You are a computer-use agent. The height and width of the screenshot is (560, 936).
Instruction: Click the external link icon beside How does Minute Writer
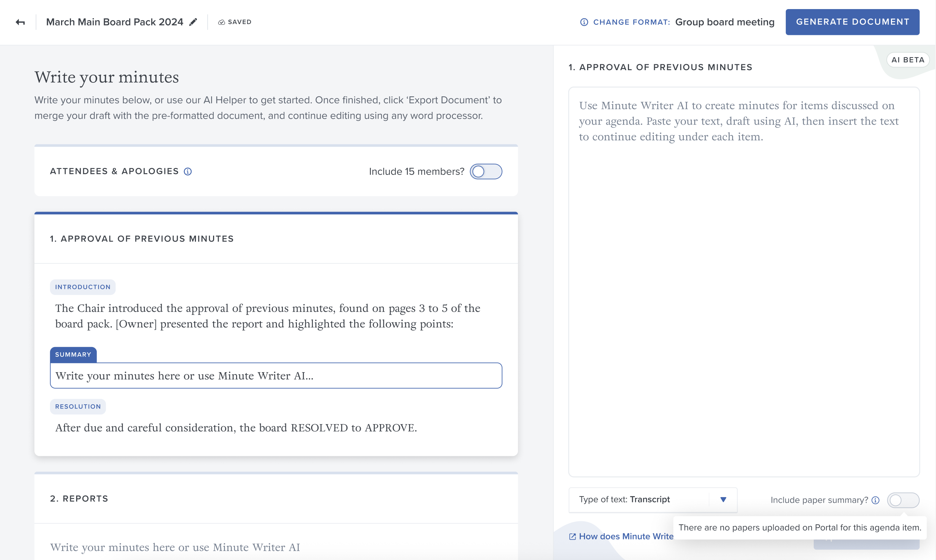(x=572, y=536)
